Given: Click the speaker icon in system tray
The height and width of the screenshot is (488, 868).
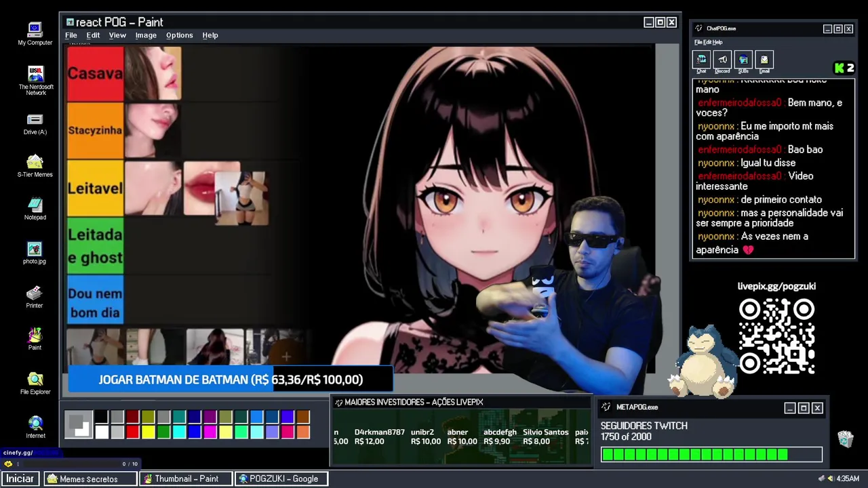Looking at the screenshot, I should point(830,479).
